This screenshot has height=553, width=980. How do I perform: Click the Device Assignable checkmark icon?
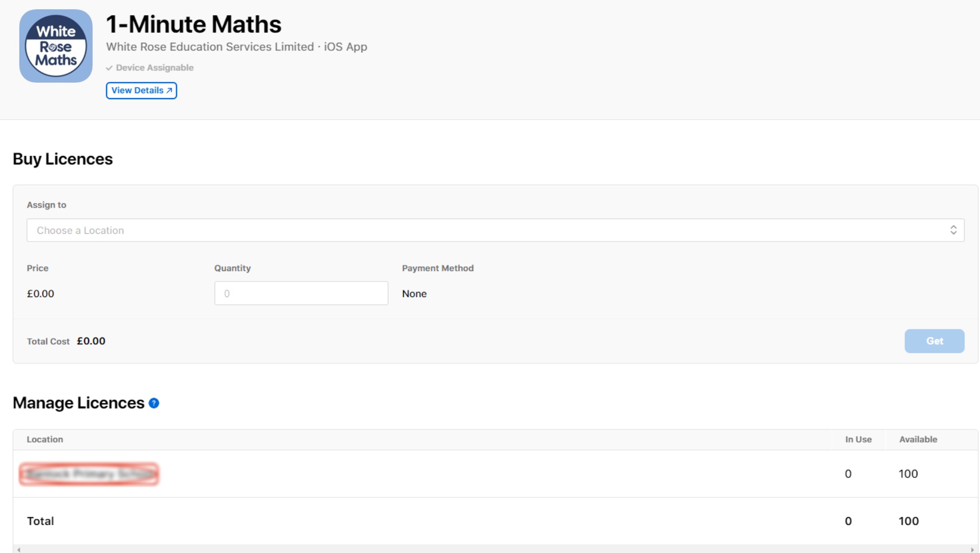pyautogui.click(x=109, y=68)
